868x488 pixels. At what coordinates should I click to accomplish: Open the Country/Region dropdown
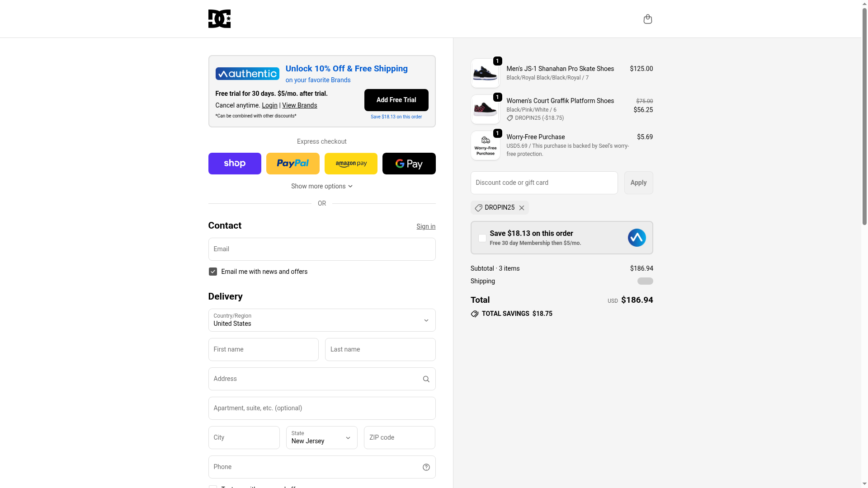coord(322,320)
